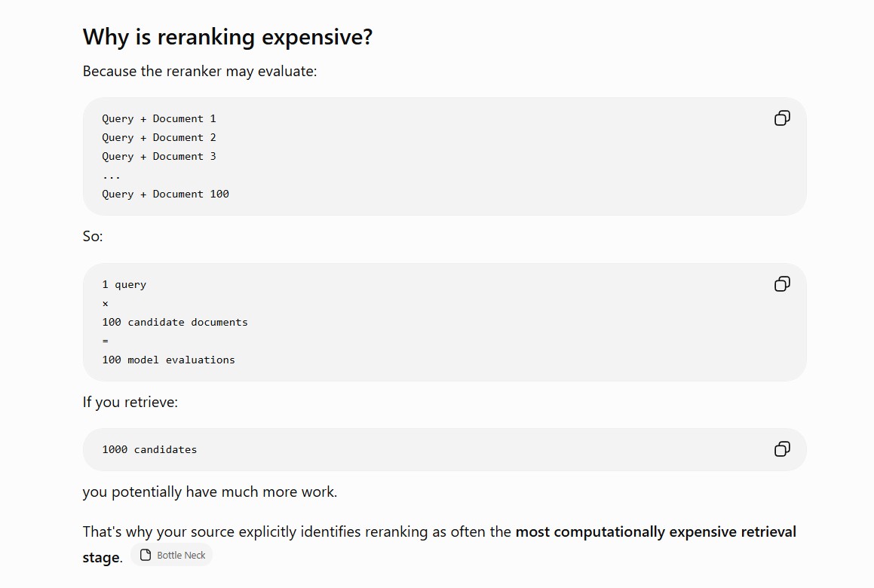Copy the 100 model evaluations code block

coord(782,284)
